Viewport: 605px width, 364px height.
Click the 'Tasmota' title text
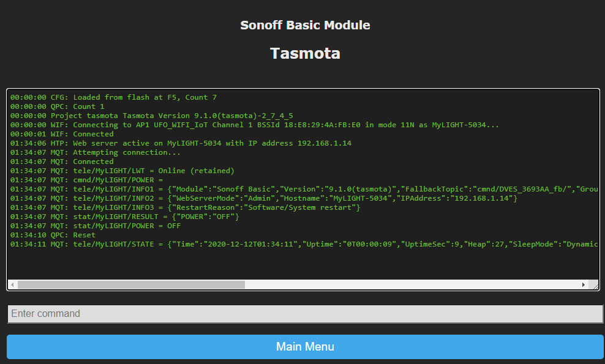point(305,53)
